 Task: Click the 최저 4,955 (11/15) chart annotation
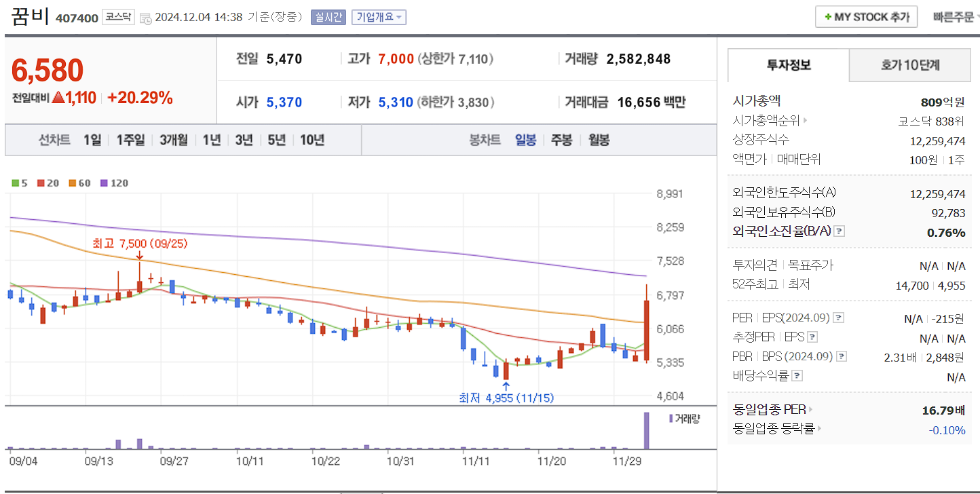506,398
